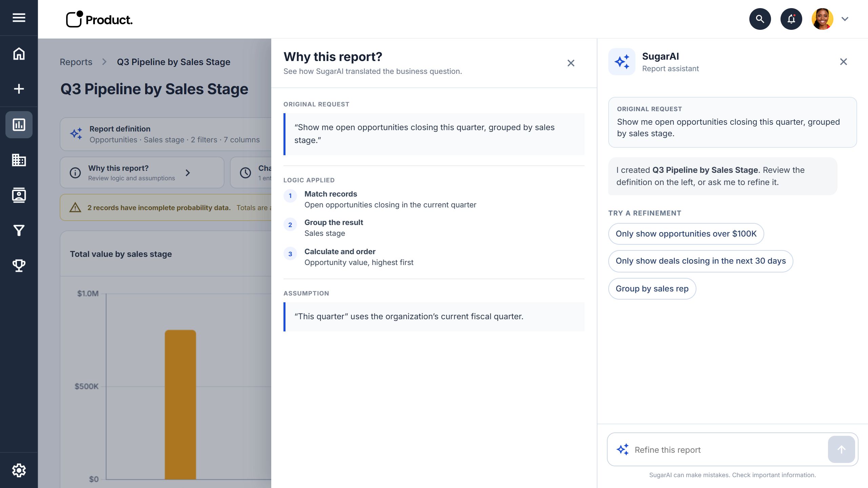Click the sparkle icon on Report definition

click(x=76, y=134)
